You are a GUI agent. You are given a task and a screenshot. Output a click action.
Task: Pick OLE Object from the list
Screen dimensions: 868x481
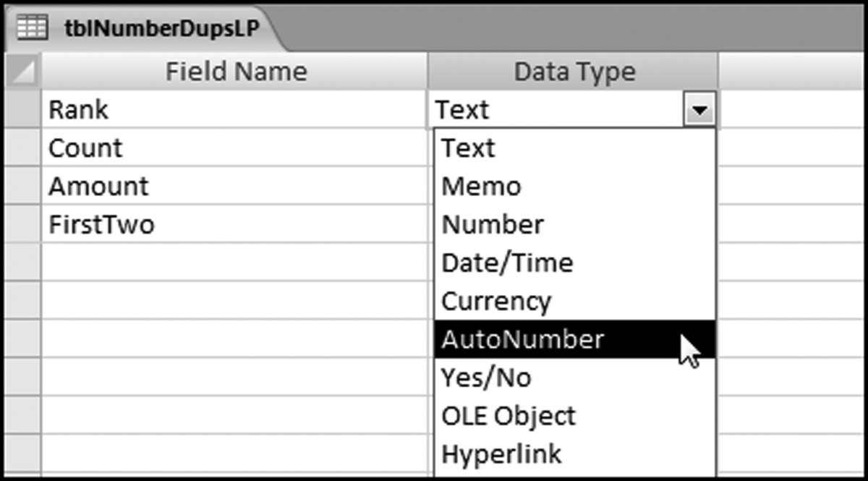coord(509,416)
